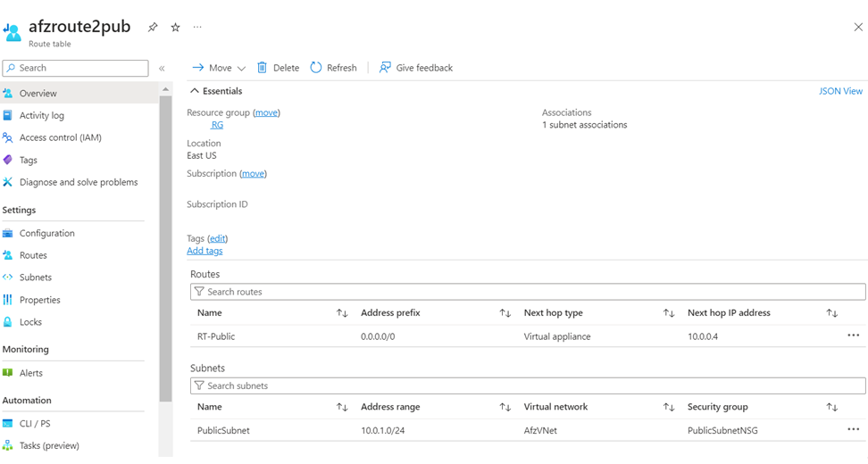Collapse the Essentials section

pyautogui.click(x=194, y=91)
